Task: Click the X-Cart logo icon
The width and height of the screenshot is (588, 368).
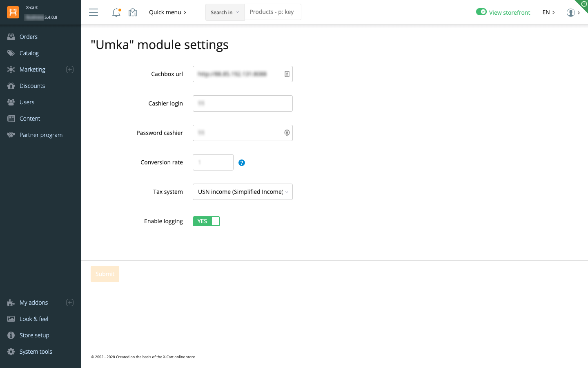Action: point(13,12)
